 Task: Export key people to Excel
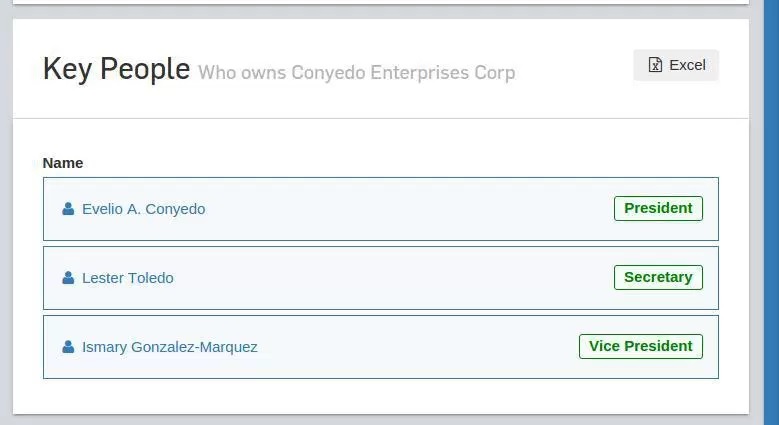click(x=676, y=65)
